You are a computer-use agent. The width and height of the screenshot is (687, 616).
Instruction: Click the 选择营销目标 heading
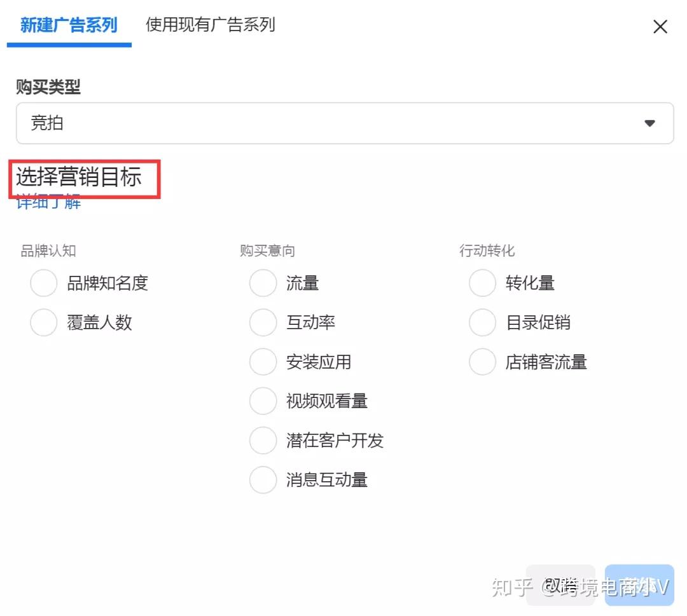click(x=79, y=177)
